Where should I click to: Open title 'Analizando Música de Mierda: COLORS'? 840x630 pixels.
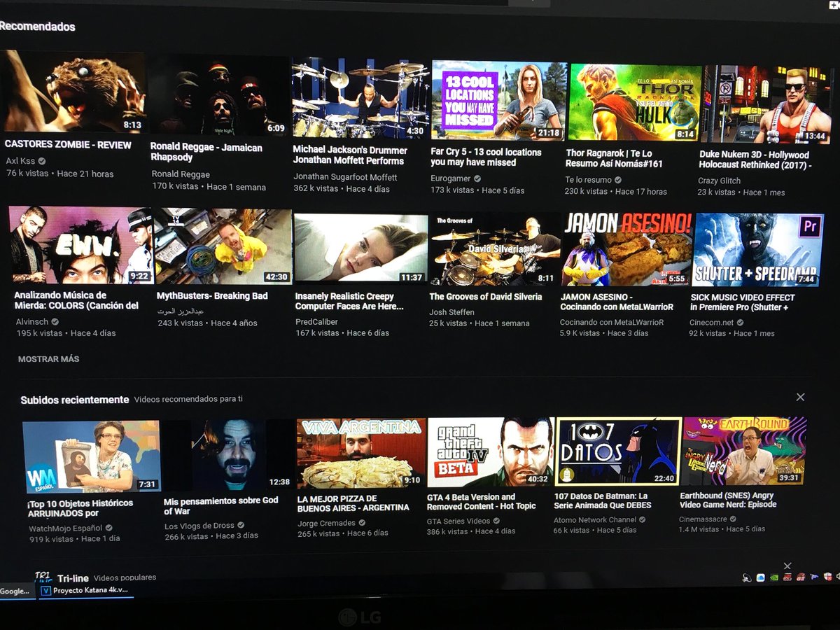coord(76,300)
